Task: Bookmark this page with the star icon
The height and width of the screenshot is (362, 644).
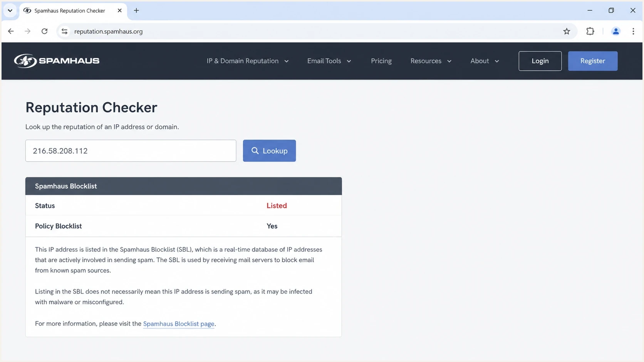Action: pos(567,31)
